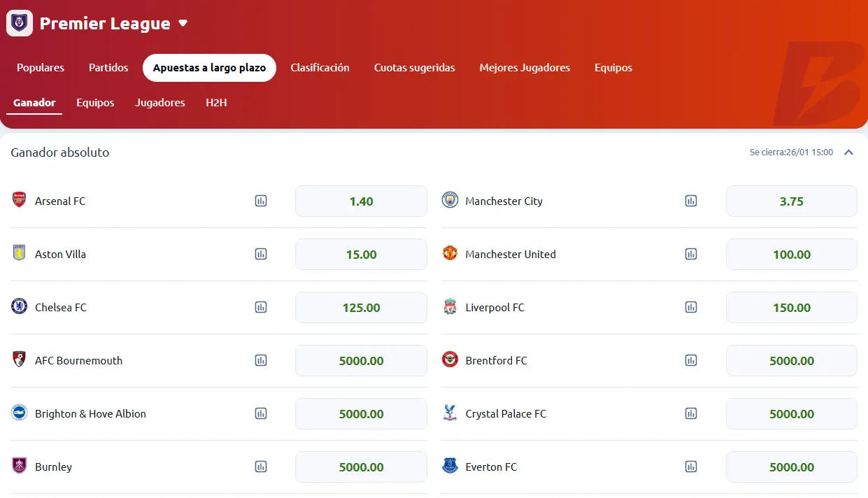Bet on Manchester United at 100.00
Screen dimensions: 868x498
click(791, 255)
